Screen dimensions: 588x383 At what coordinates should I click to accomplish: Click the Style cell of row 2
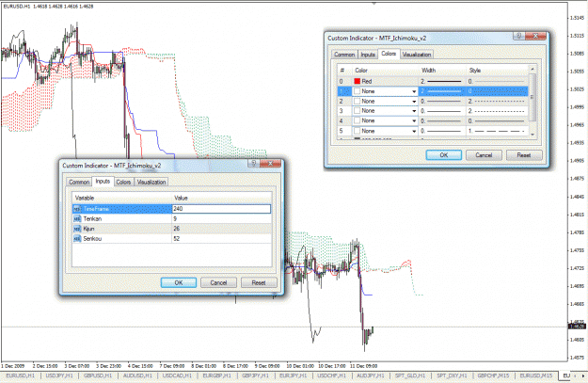pos(498,102)
